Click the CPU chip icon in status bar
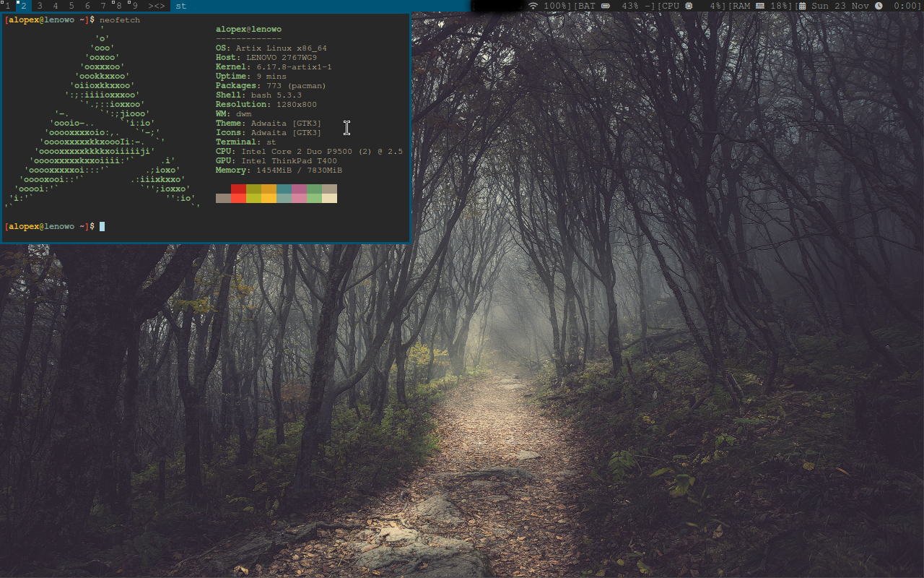The width and height of the screenshot is (924, 578). point(689,6)
